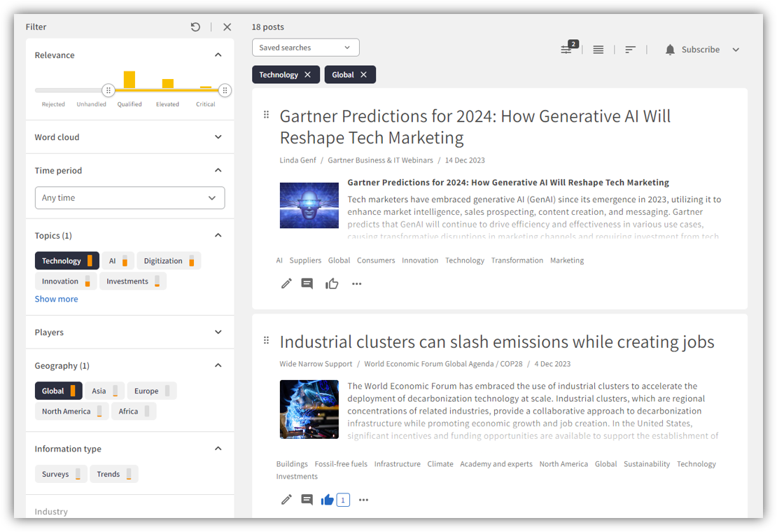
Task: Click the right relevance slider handle
Action: pos(225,90)
